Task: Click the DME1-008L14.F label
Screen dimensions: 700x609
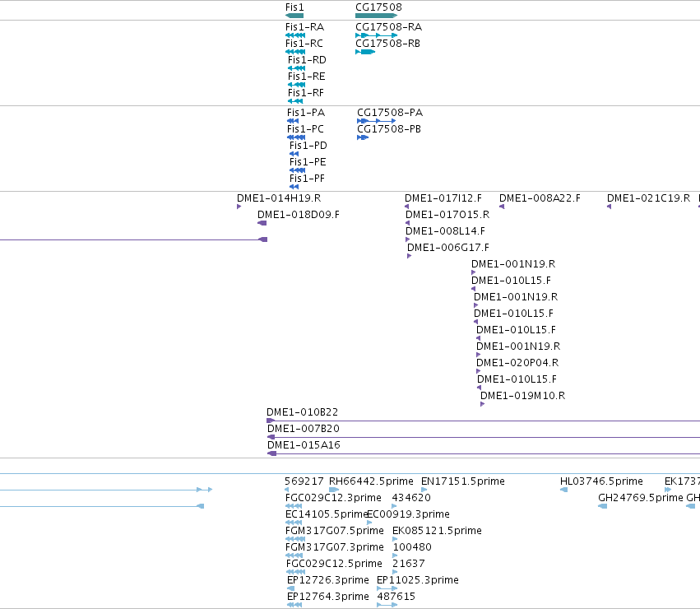Action: tap(445, 231)
